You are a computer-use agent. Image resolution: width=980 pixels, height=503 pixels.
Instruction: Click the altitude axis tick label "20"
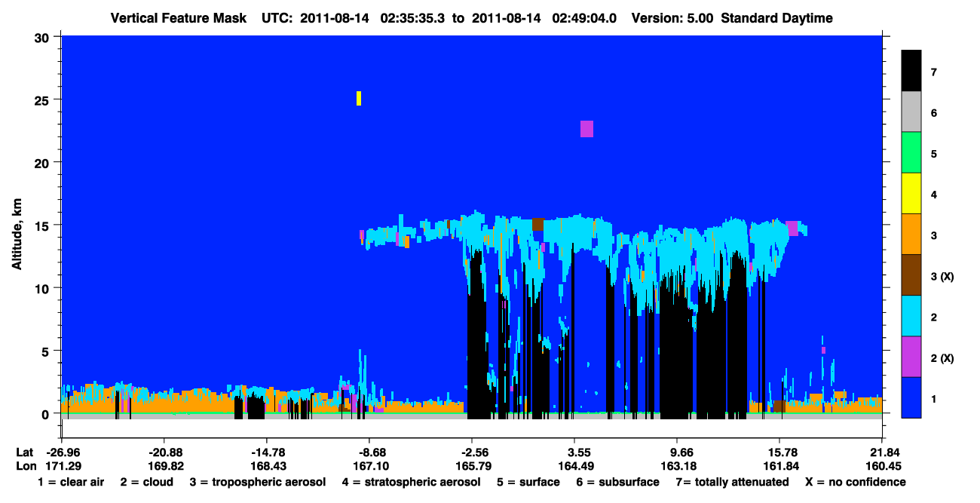coord(42,163)
